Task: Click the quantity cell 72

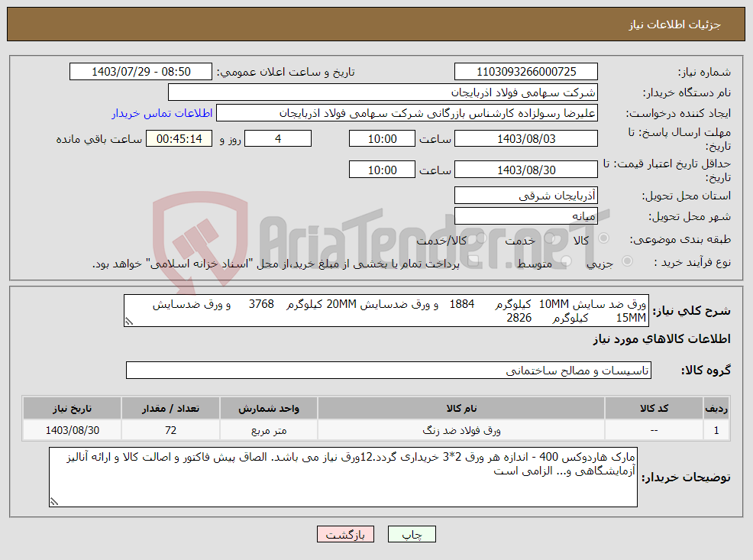Action: [x=170, y=430]
